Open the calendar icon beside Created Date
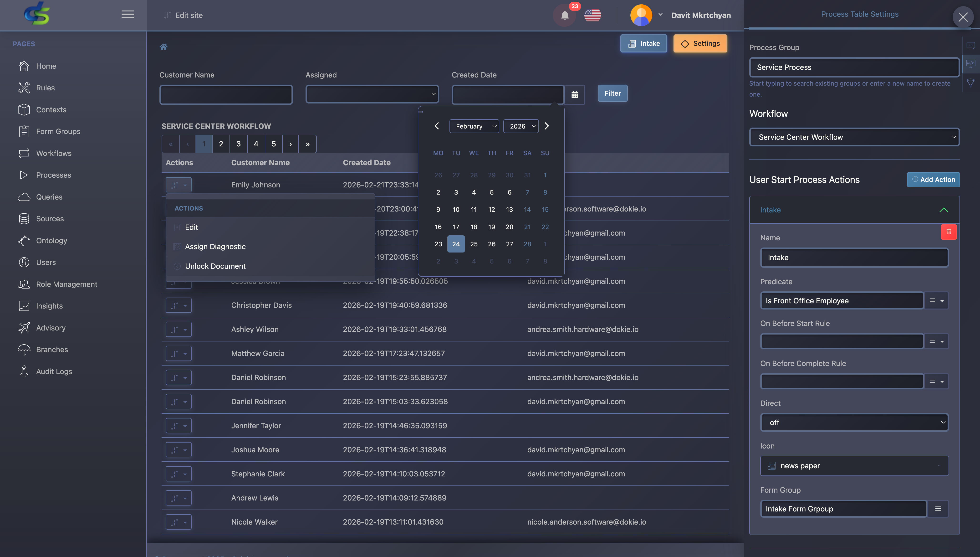This screenshot has width=980, height=557. tap(574, 94)
